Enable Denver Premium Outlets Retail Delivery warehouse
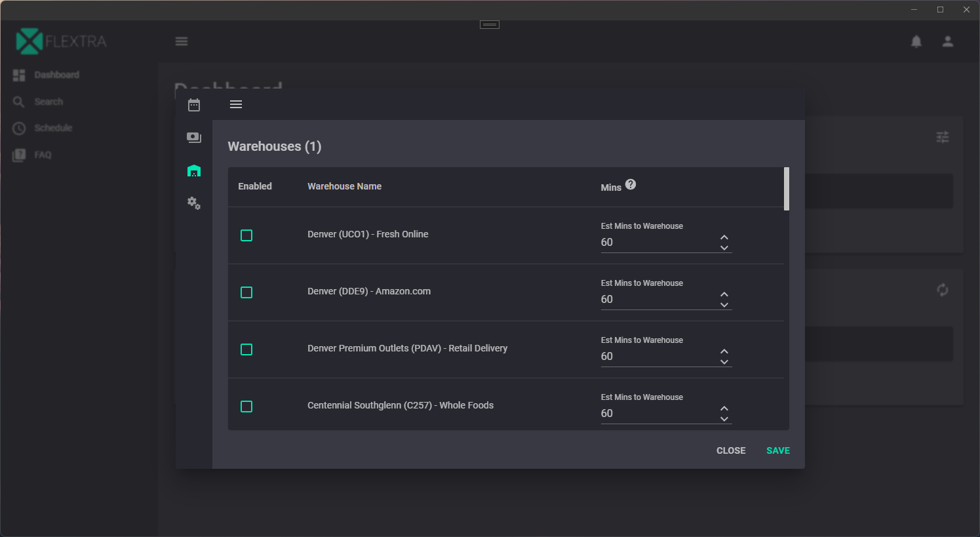Screen dimensions: 980x537 tap(246, 349)
